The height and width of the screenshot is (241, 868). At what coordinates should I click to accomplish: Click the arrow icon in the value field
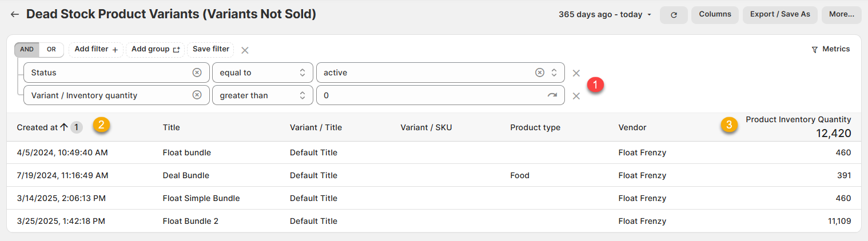pos(552,95)
